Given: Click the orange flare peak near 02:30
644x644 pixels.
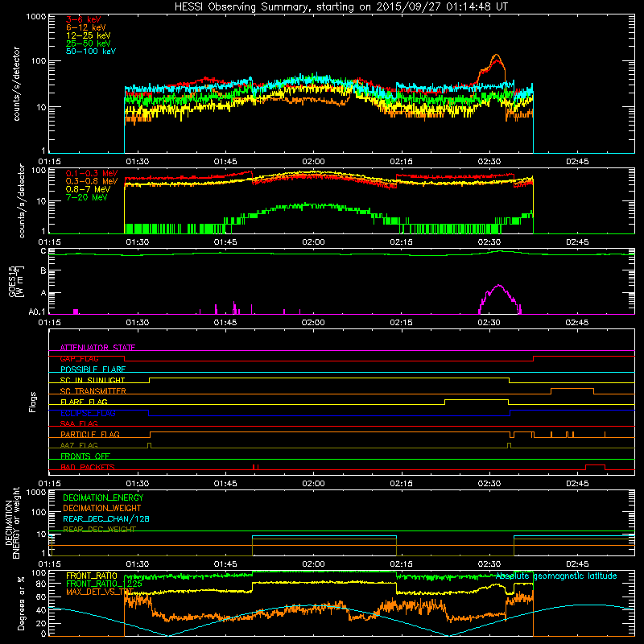Looking at the screenshot, I should click(x=497, y=55).
